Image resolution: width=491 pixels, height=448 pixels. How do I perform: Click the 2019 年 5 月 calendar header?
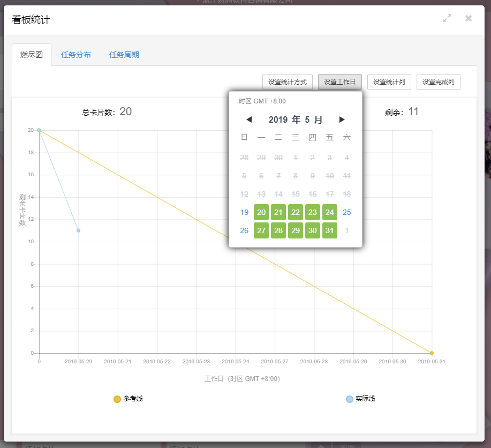[x=295, y=120]
